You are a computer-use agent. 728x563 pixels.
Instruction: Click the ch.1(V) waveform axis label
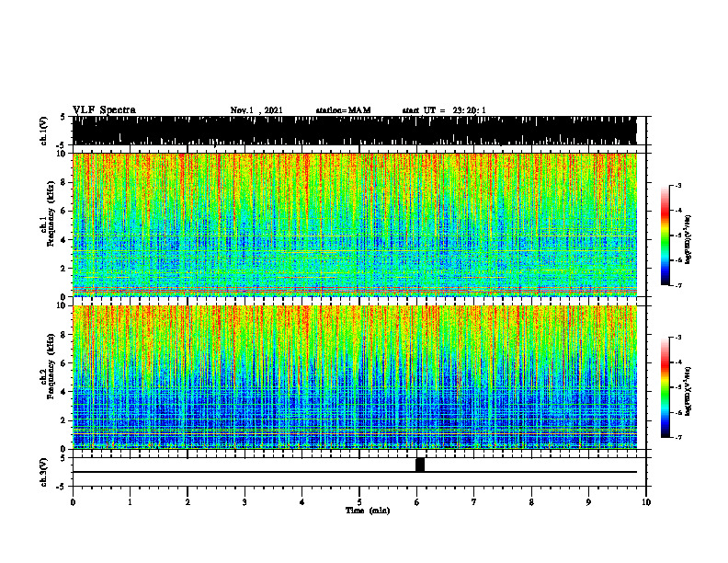44,131
